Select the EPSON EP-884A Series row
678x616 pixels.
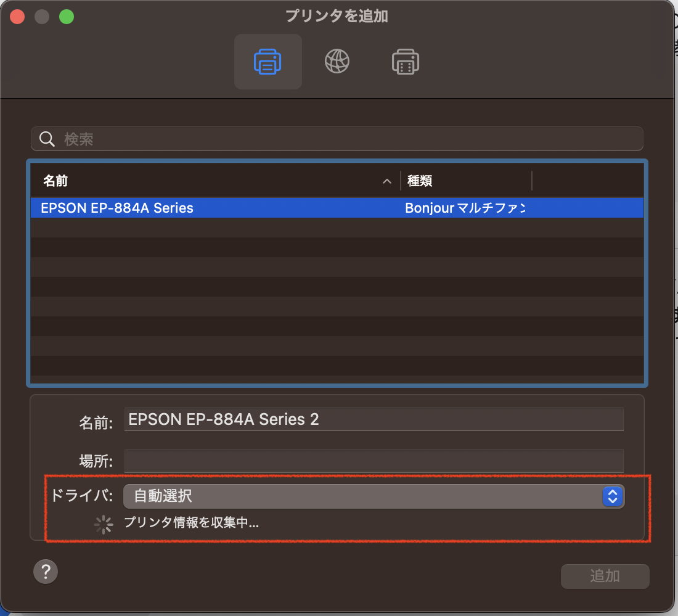[337, 208]
